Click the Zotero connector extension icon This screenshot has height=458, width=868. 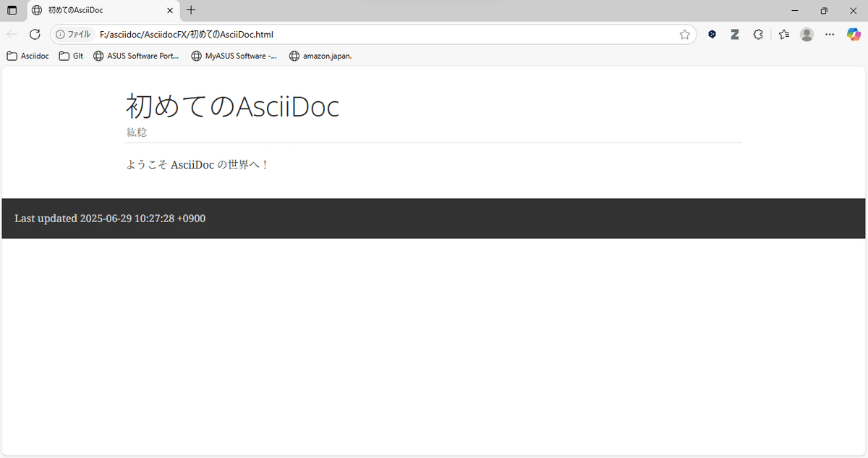[x=735, y=34]
